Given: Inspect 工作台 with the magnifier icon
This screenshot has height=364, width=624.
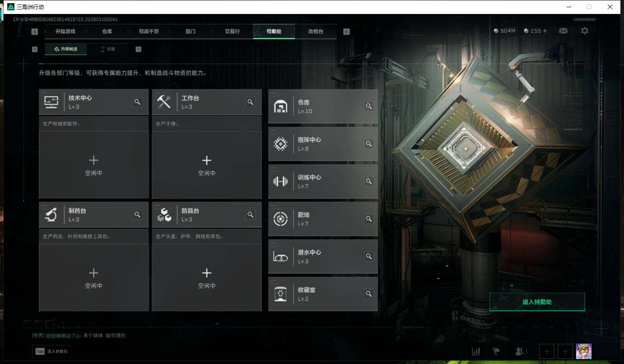Looking at the screenshot, I should [x=250, y=102].
